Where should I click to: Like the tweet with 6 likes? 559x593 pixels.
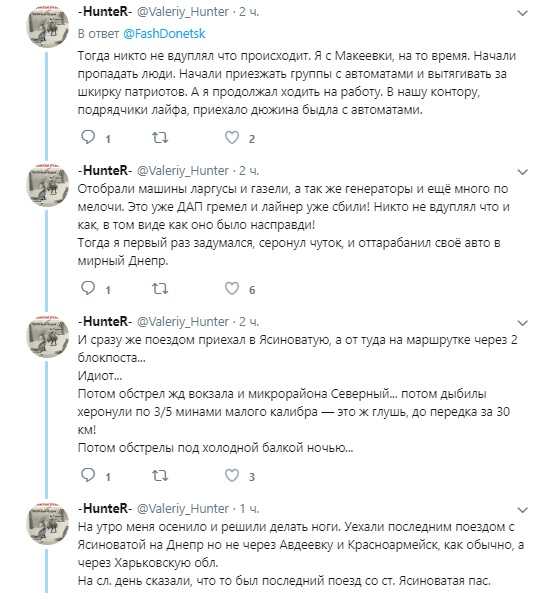point(232,289)
